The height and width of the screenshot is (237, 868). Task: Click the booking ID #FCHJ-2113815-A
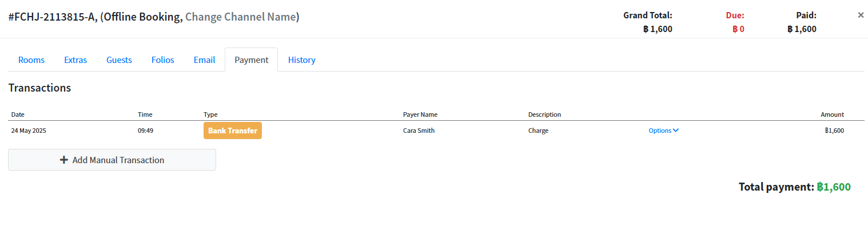(x=53, y=17)
